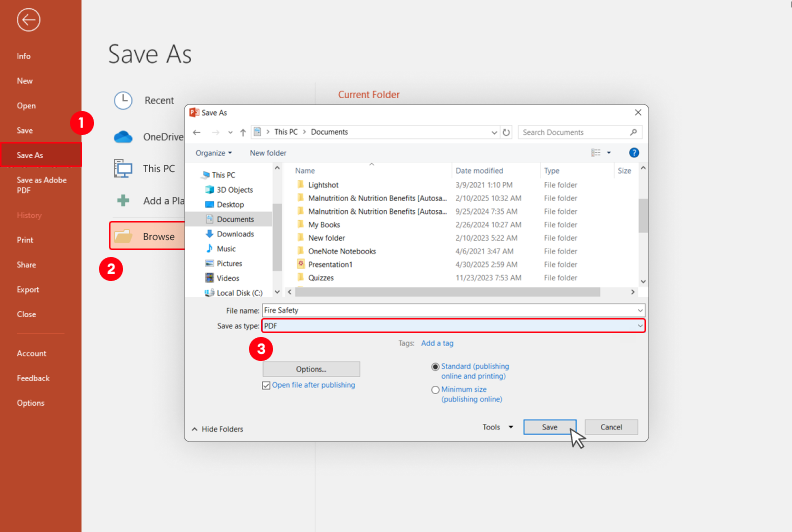Open the PDF Options button

tap(311, 369)
